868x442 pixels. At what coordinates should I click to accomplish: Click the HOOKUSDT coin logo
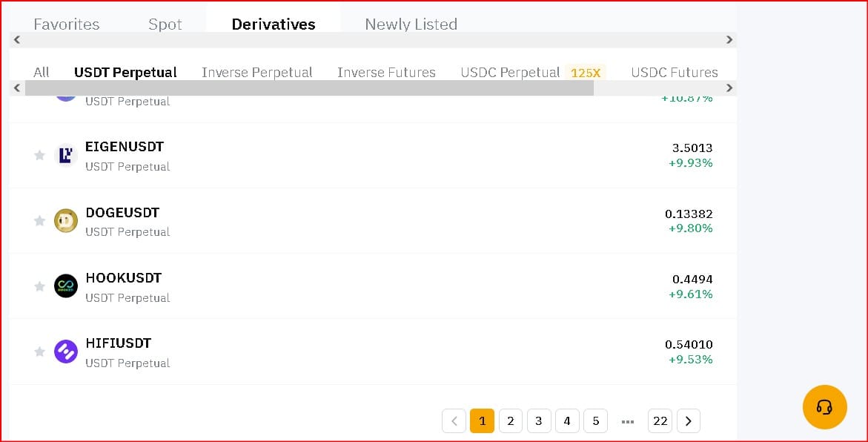pyautogui.click(x=66, y=286)
